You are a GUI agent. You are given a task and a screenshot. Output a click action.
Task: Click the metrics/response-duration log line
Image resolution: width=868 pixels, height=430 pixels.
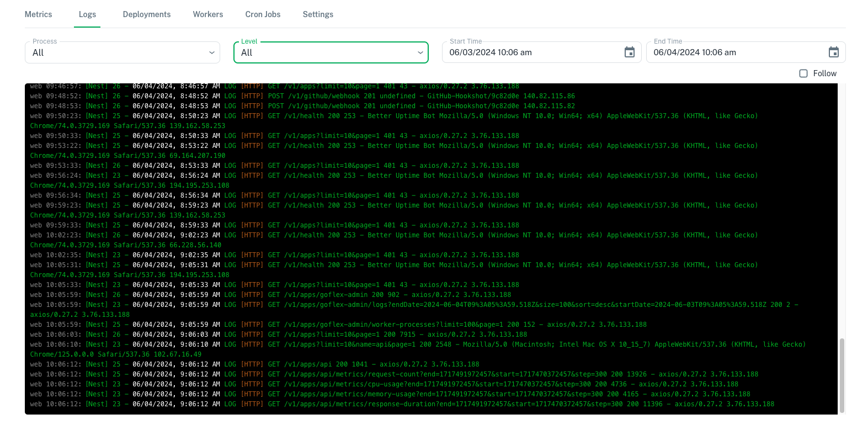[402, 404]
